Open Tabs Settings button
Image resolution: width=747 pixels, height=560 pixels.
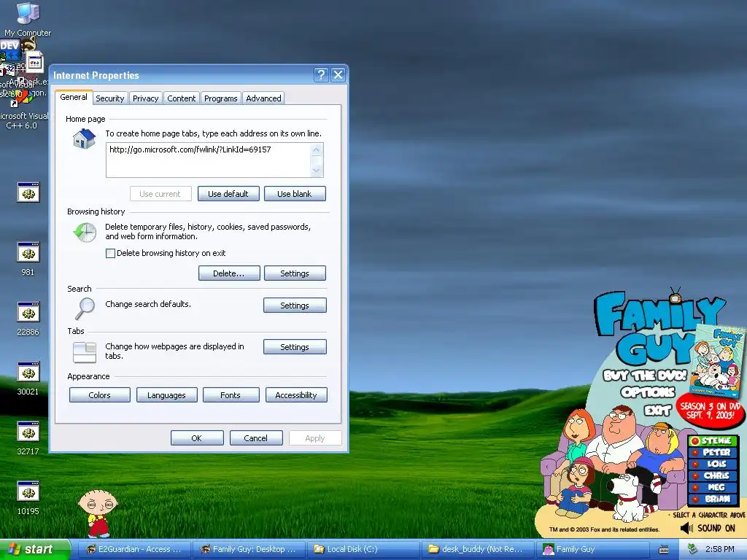(x=295, y=346)
